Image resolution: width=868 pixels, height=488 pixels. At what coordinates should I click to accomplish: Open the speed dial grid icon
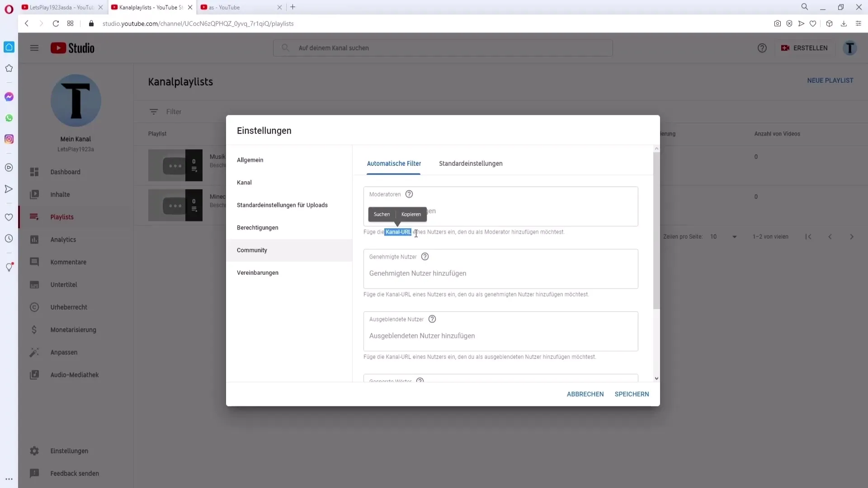[x=71, y=23]
